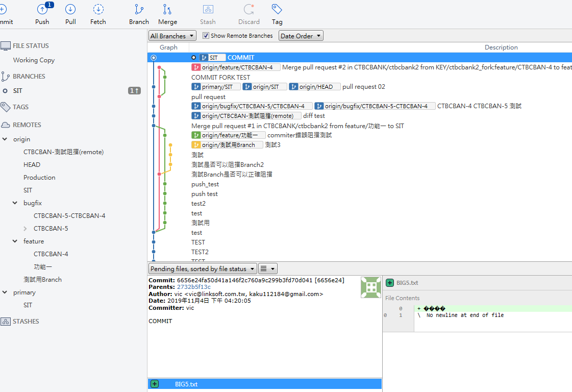Viewport: 572px width, 392px height.
Task: Open parent commit 2732b5f13c link
Action: click(194, 287)
